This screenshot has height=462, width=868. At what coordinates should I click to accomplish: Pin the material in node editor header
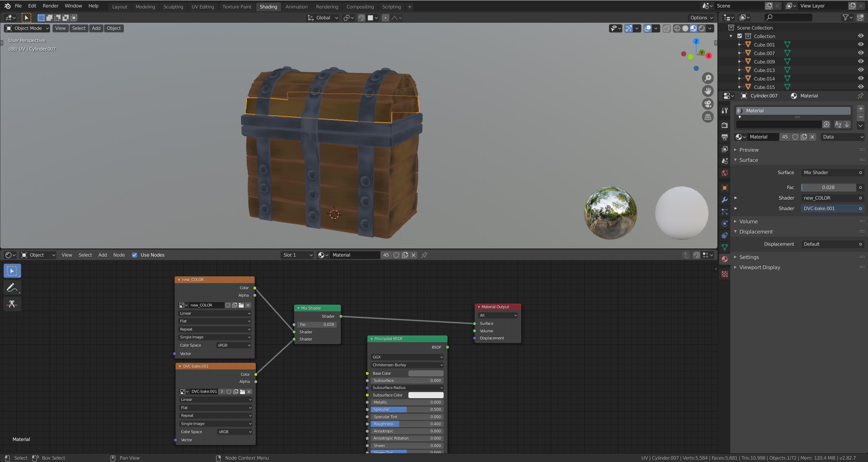[x=424, y=255]
